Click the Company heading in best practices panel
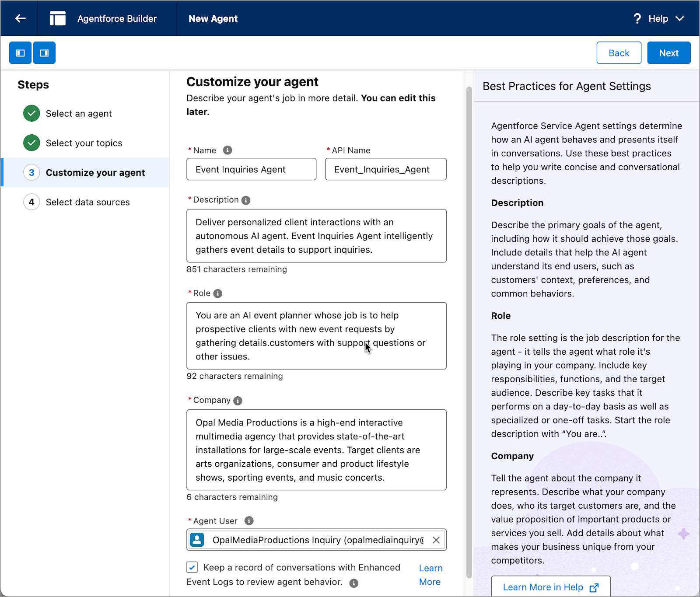The height and width of the screenshot is (597, 700). pos(512,456)
